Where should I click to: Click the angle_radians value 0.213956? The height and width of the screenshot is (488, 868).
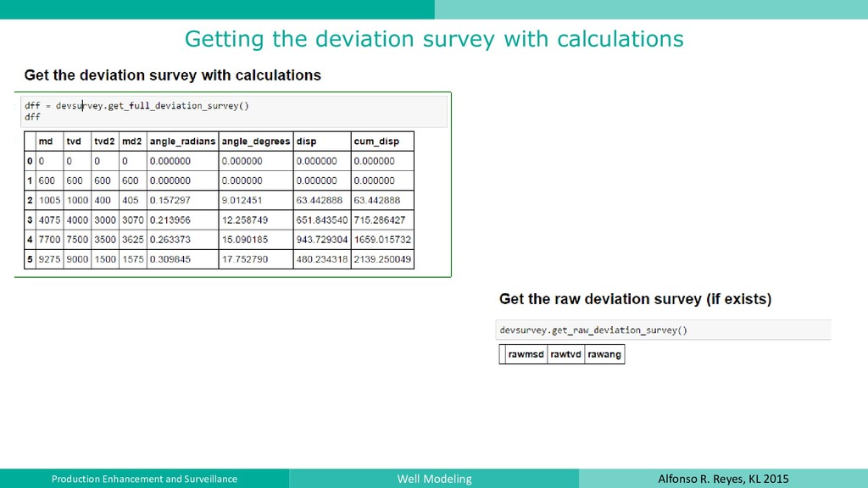point(170,219)
